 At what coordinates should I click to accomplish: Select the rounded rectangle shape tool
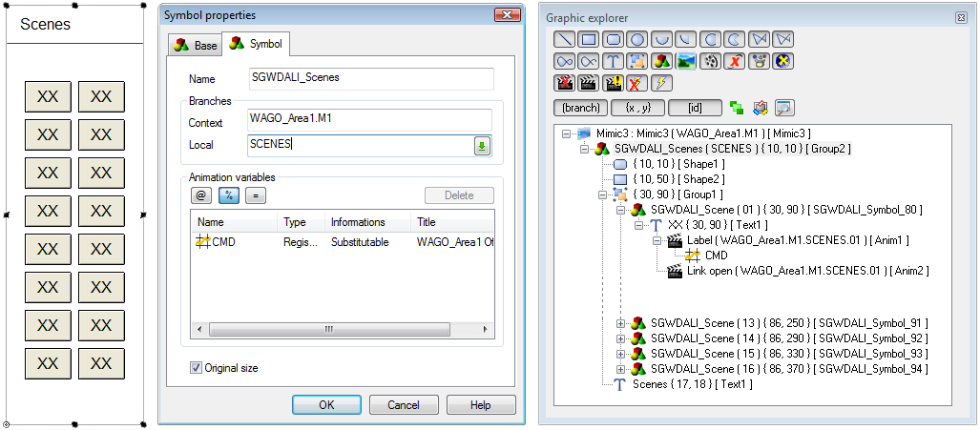pos(614,40)
